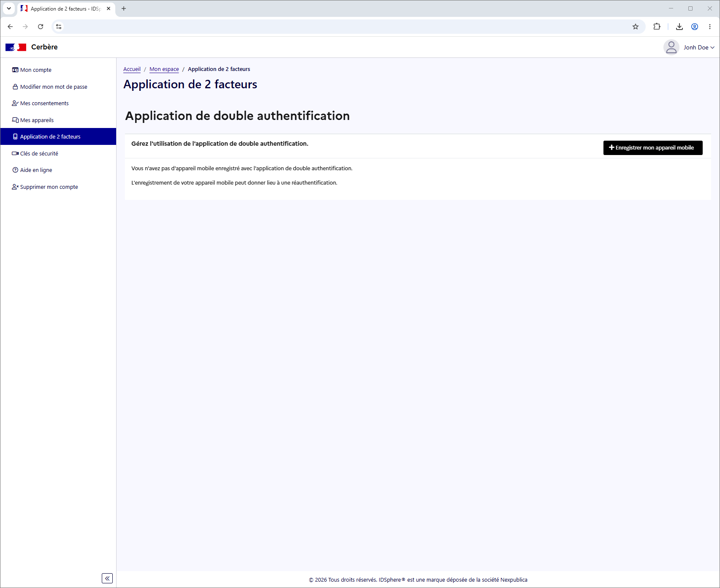720x588 pixels.
Task: Click the footer copyright text
Action: (418, 580)
